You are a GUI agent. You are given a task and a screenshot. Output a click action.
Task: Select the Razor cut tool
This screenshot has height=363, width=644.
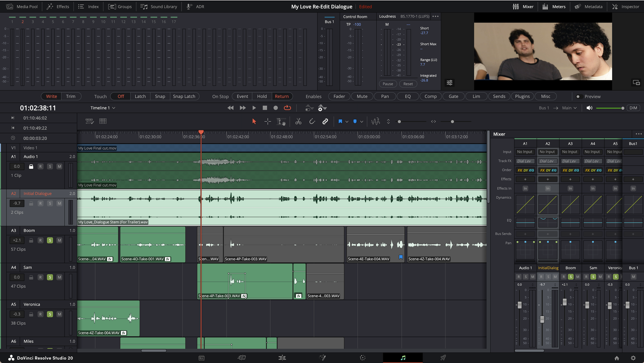pyautogui.click(x=298, y=121)
